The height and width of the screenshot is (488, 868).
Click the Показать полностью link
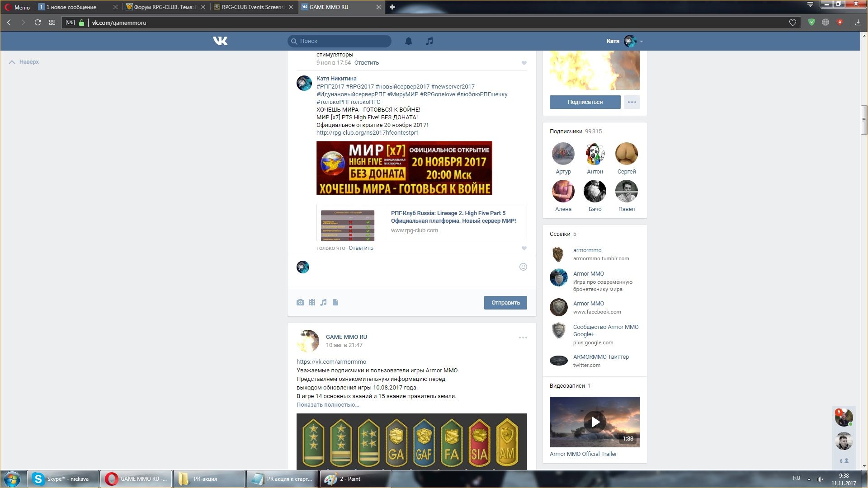point(327,405)
